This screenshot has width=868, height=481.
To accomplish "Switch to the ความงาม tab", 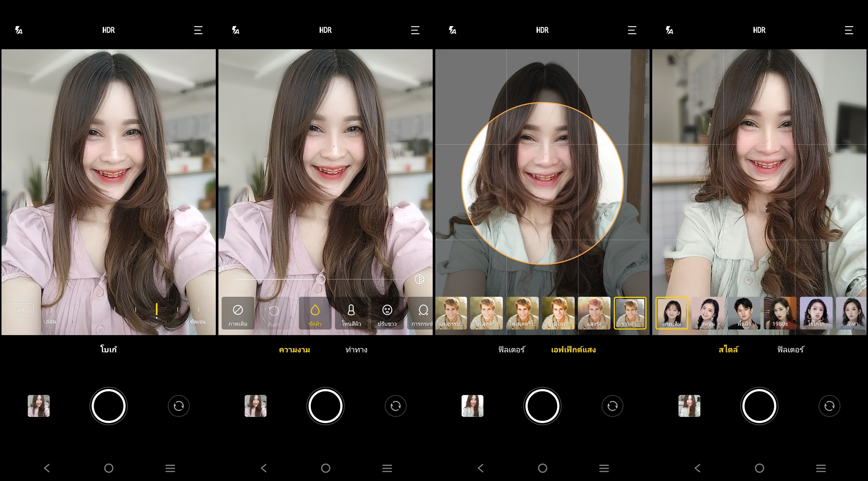I will [294, 350].
